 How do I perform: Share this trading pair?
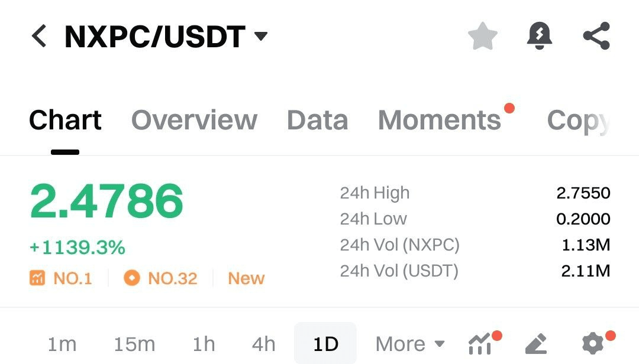[596, 36]
